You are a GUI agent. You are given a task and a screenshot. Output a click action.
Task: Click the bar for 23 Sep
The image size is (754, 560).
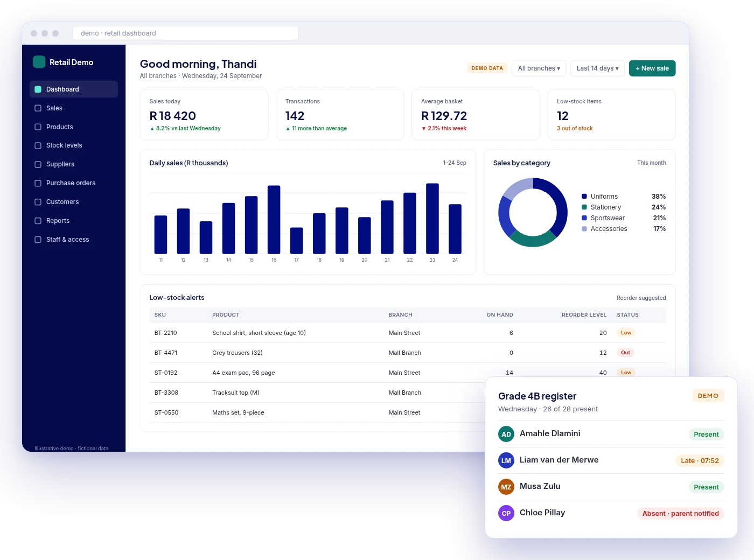tap(432, 219)
